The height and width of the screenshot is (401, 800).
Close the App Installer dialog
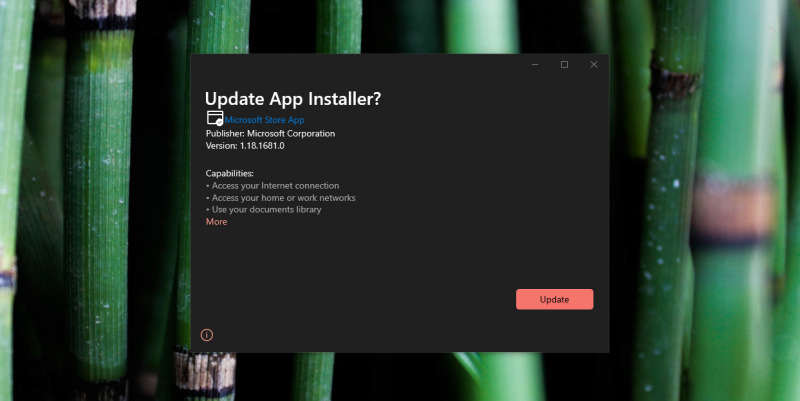(x=594, y=64)
